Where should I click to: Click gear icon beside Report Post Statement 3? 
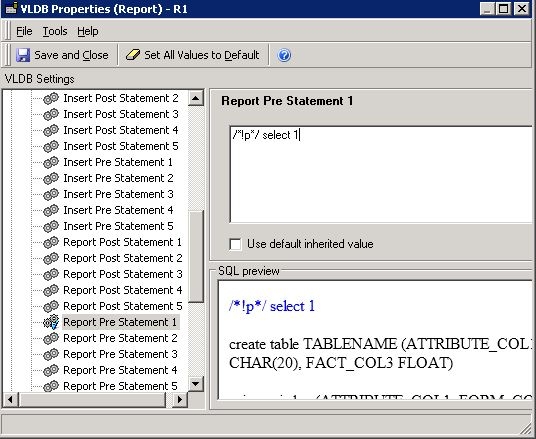point(51,275)
